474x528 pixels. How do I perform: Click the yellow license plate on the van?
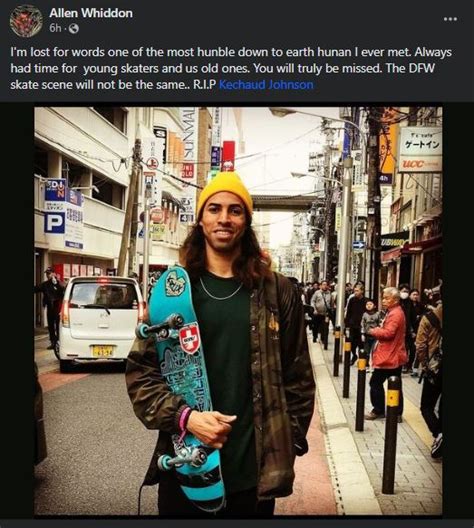[102, 352]
